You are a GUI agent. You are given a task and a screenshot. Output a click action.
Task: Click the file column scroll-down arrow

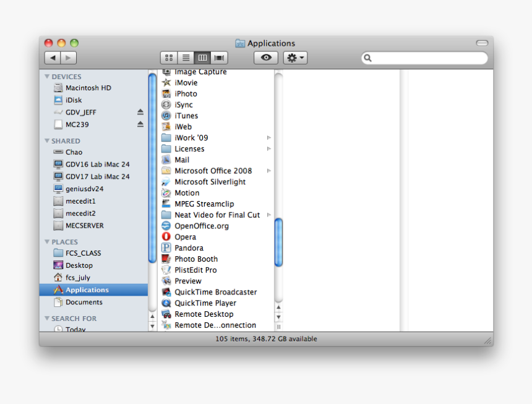click(278, 317)
